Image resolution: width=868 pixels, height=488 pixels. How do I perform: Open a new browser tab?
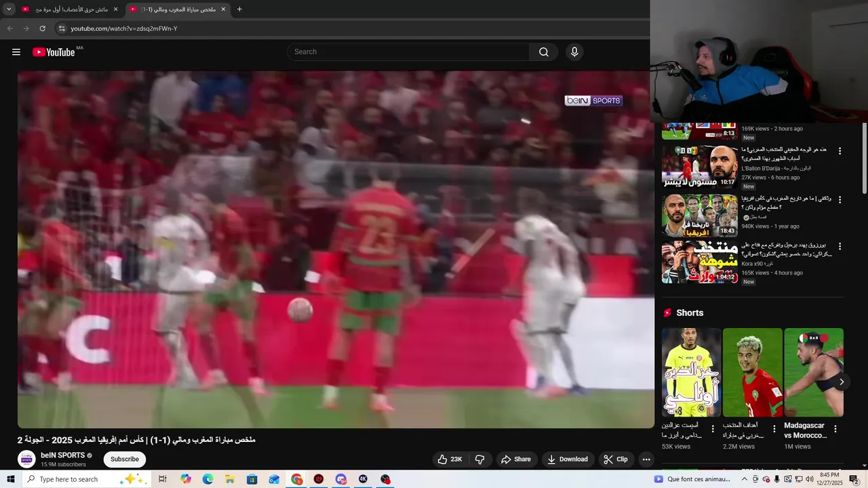pos(239,9)
